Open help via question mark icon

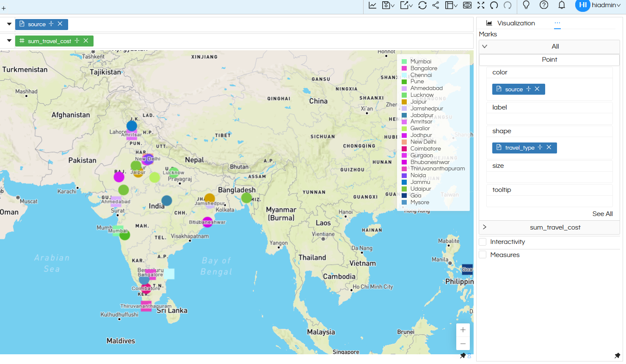(x=544, y=5)
